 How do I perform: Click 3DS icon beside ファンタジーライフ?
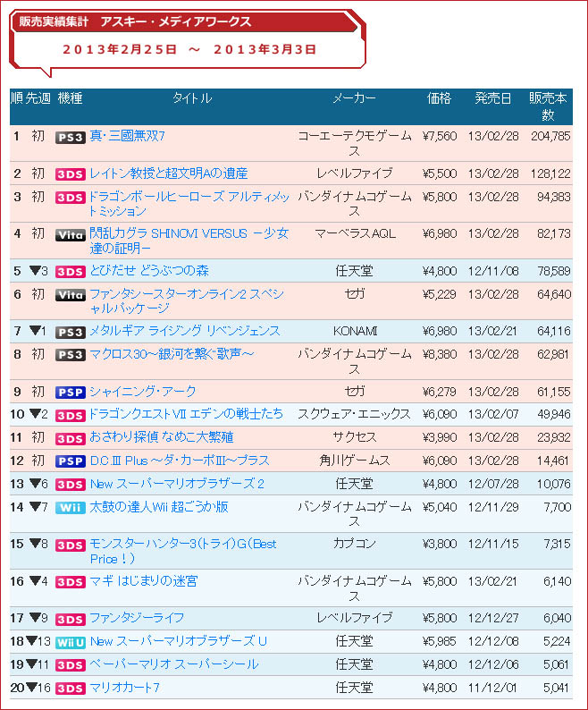click(71, 620)
